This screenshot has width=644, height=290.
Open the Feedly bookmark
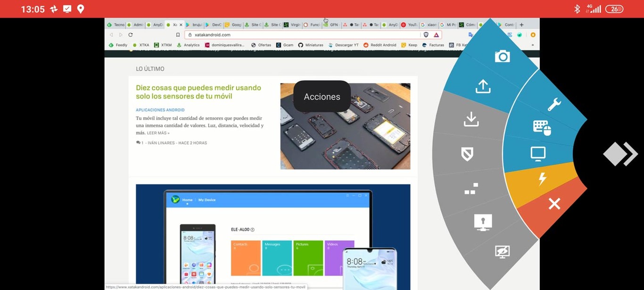pyautogui.click(x=118, y=45)
